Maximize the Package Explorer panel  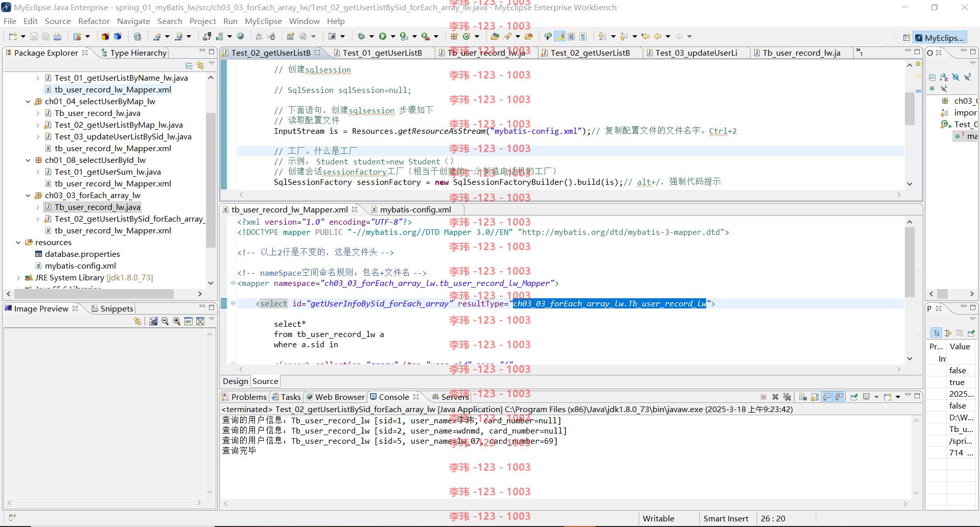(x=212, y=52)
